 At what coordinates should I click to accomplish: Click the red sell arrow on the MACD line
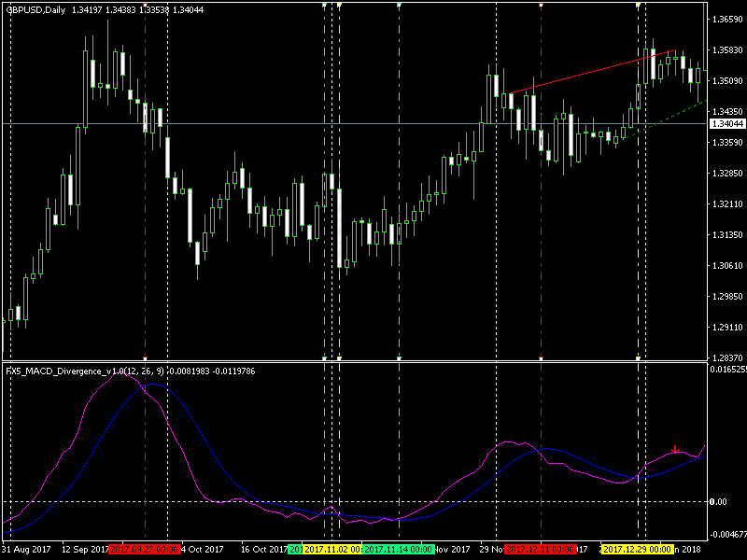pos(675,450)
